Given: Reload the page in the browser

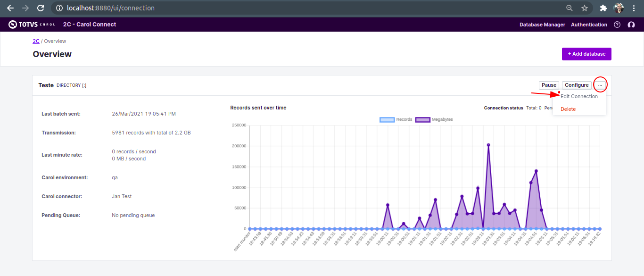Looking at the screenshot, I should click(x=41, y=8).
